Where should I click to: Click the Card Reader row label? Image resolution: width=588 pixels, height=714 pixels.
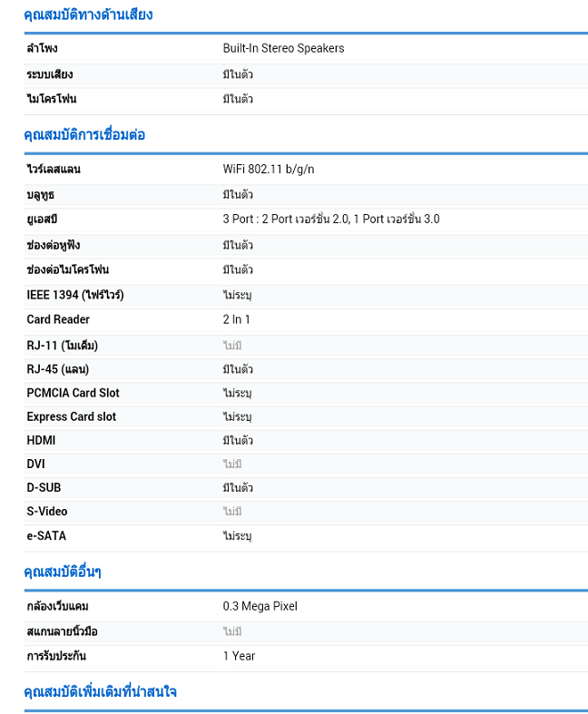click(58, 319)
